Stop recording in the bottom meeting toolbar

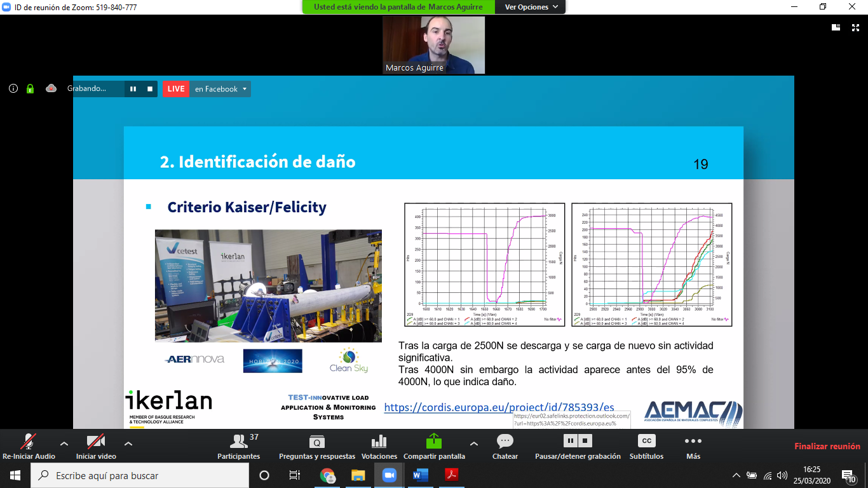pos(585,440)
